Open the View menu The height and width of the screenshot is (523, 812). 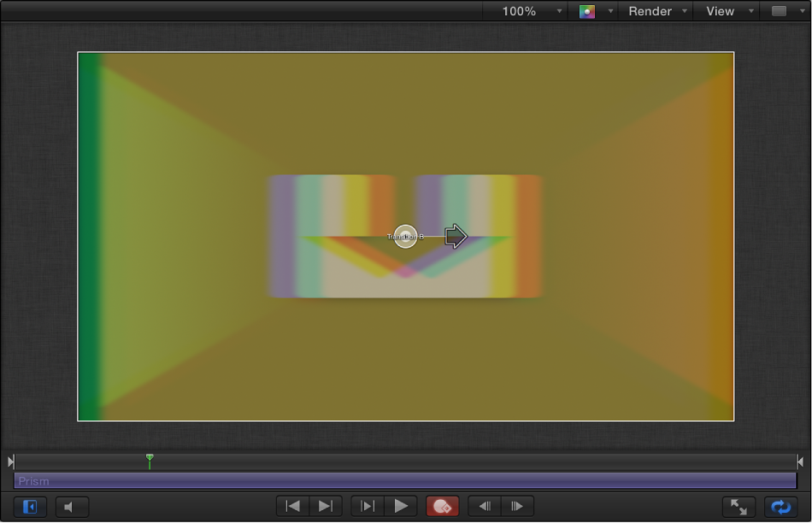pyautogui.click(x=720, y=11)
